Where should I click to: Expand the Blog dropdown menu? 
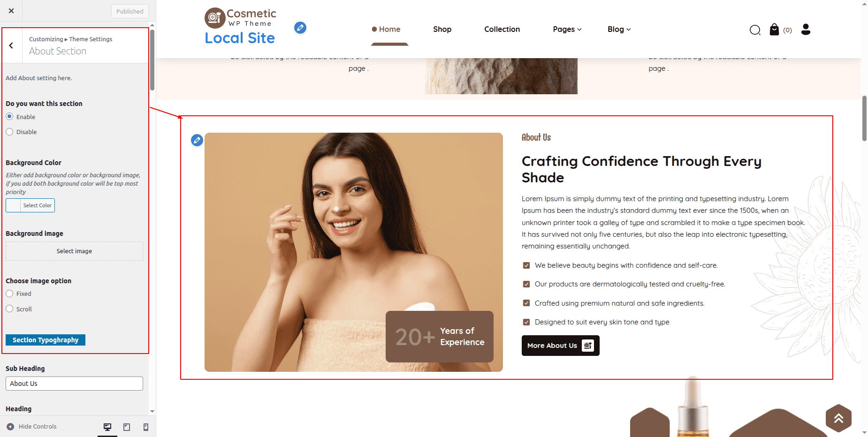(x=619, y=29)
